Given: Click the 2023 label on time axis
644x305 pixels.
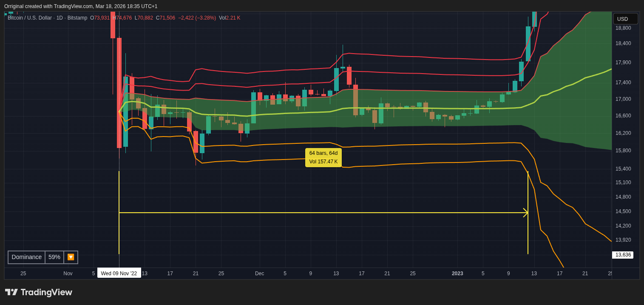Looking at the screenshot, I should click(457, 274).
